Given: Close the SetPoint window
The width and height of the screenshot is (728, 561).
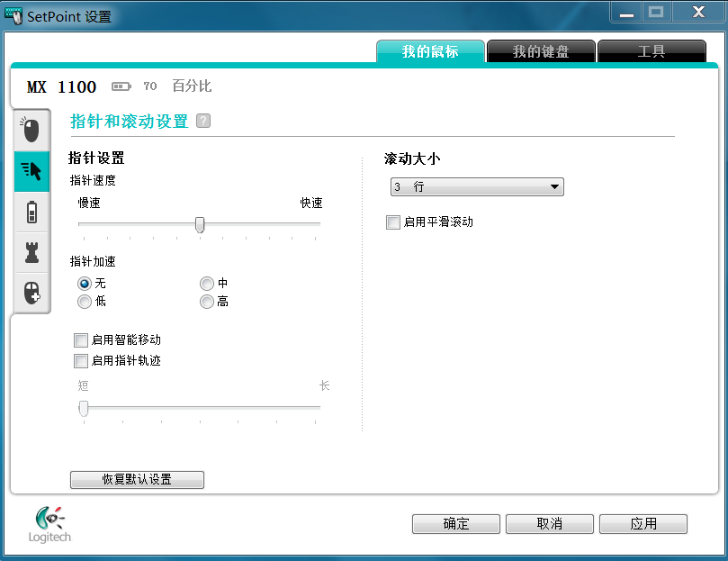Looking at the screenshot, I should (698, 12).
